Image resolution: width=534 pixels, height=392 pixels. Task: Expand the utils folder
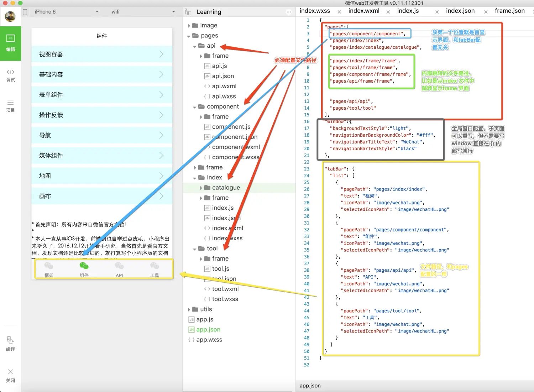(x=189, y=310)
